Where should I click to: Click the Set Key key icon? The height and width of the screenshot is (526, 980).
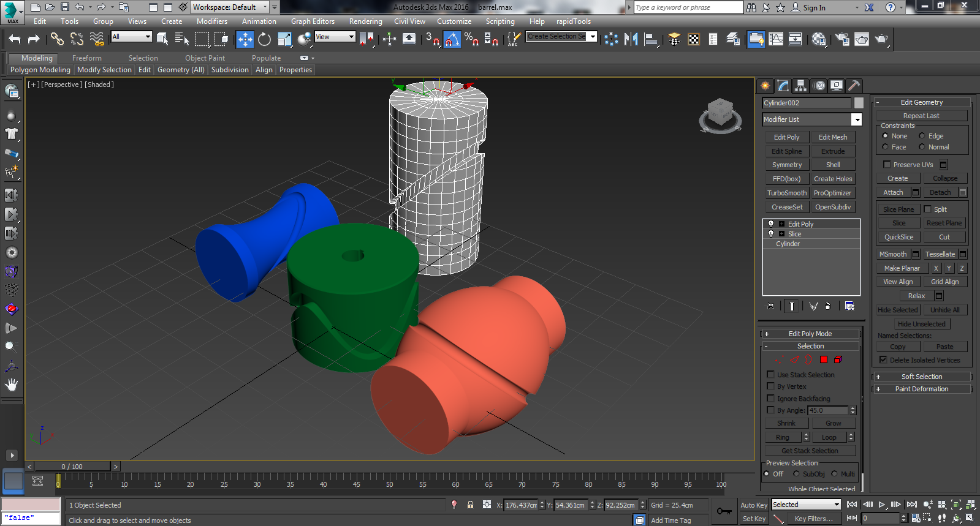pos(724,511)
